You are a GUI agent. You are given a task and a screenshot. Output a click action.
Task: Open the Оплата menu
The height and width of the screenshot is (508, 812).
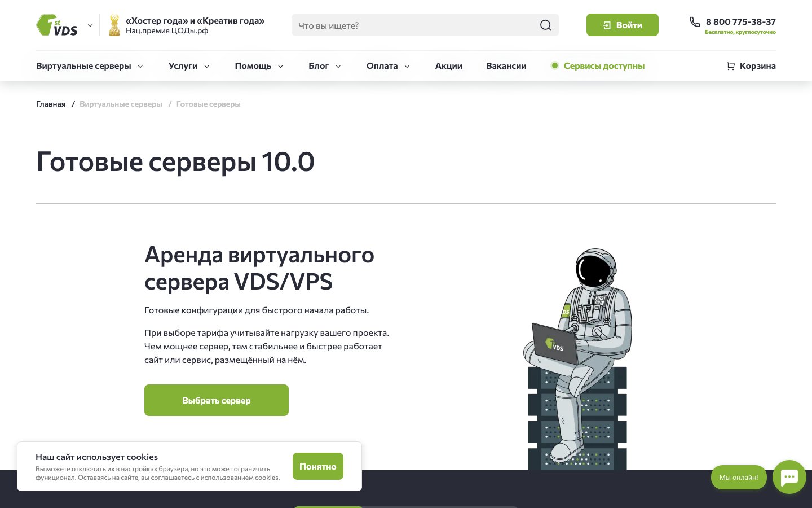382,66
